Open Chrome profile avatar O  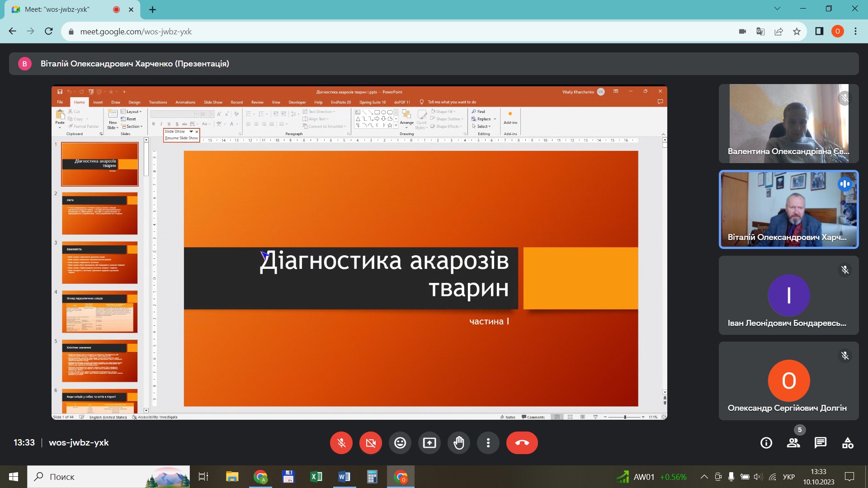pyautogui.click(x=837, y=31)
